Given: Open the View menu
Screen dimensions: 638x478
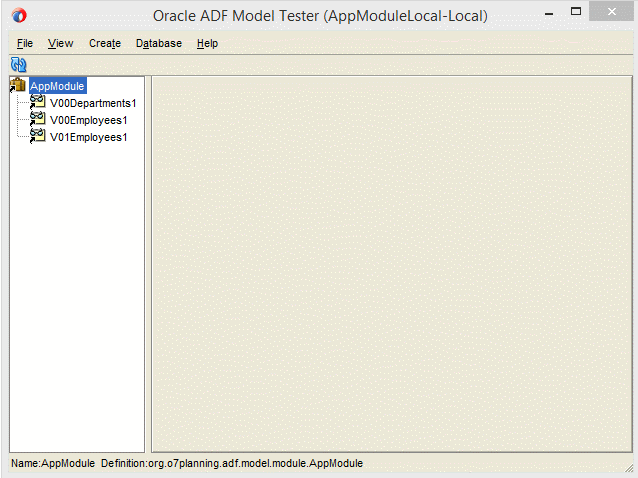Looking at the screenshot, I should coord(61,43).
